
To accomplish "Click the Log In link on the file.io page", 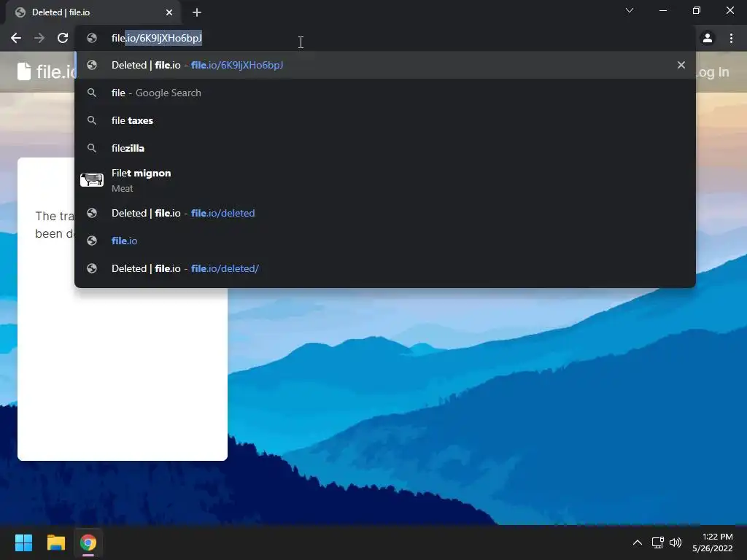I will pyautogui.click(x=713, y=72).
